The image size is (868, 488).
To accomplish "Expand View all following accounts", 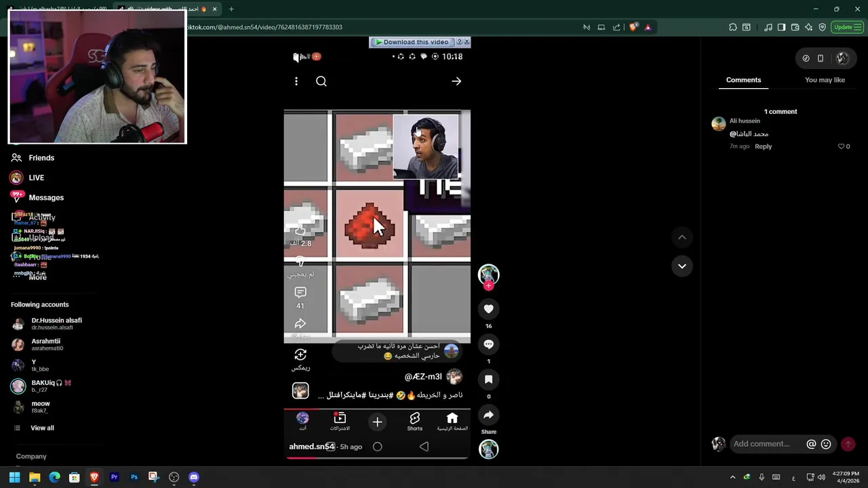I will pyautogui.click(x=42, y=428).
